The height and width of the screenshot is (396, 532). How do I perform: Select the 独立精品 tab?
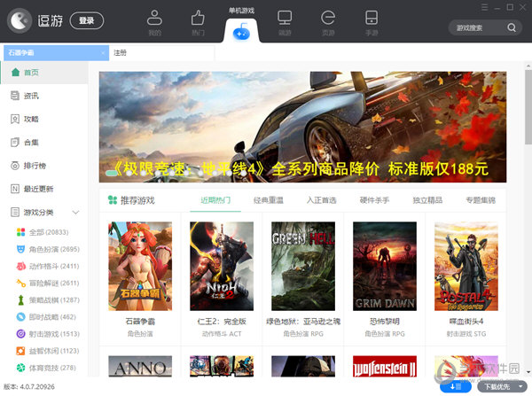[x=427, y=200]
